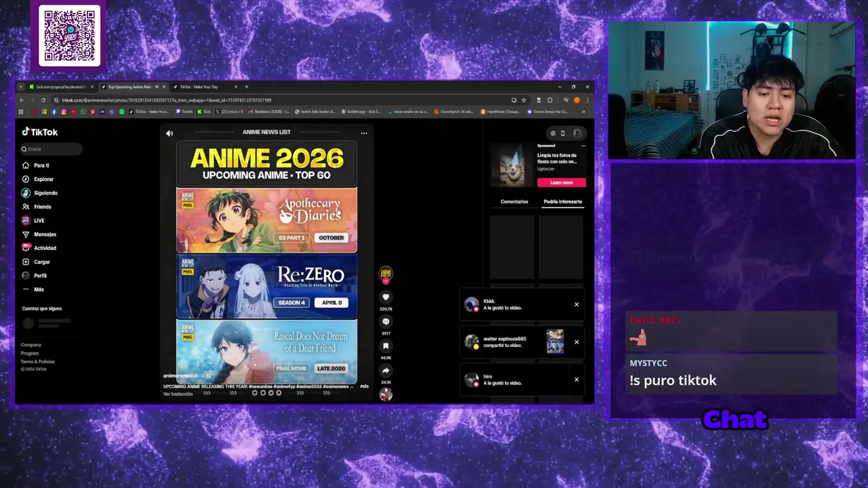Open the animenewslist username
This screenshot has height=488, width=868.
click(180, 375)
